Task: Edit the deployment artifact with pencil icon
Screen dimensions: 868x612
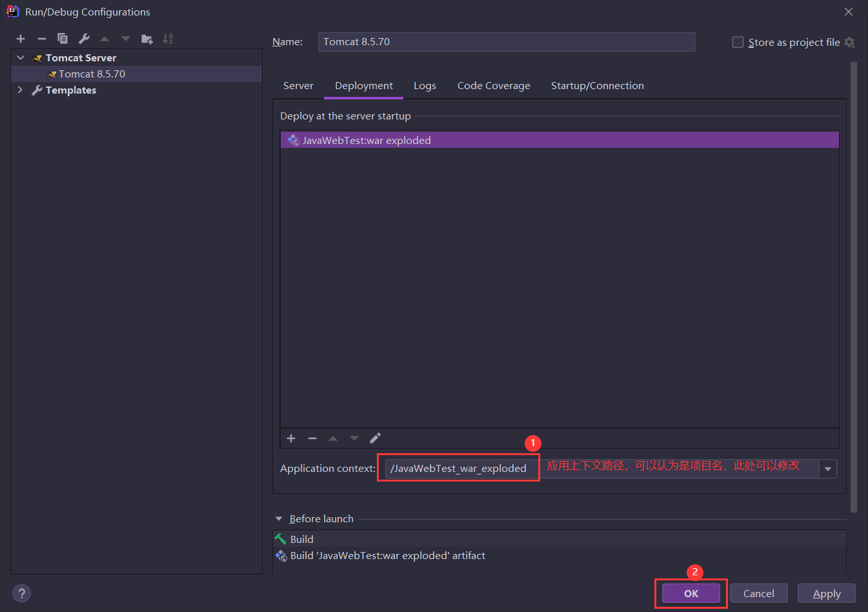Action: tap(375, 438)
